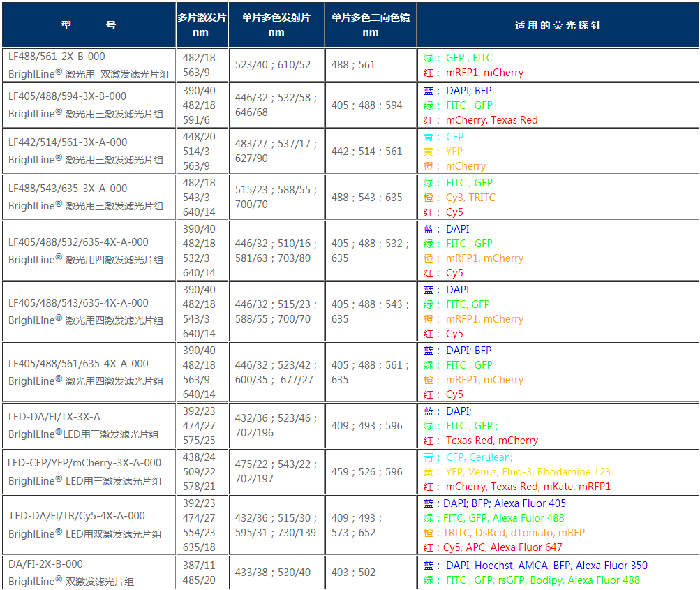The height and width of the screenshot is (590, 700).
Task: Click emission cell containing 730/139
Action: pos(276,525)
